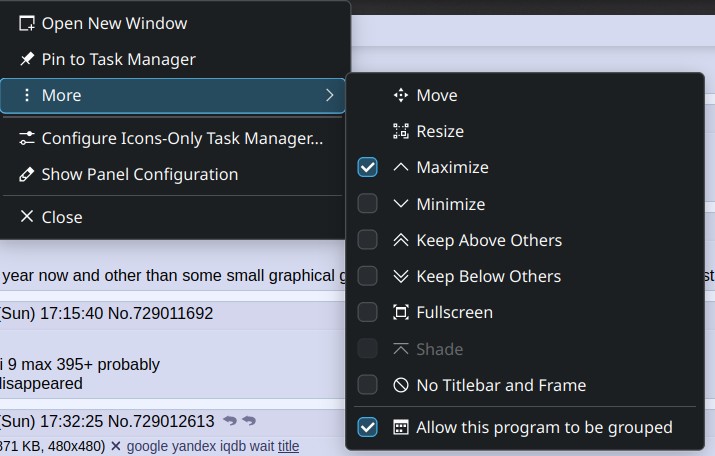Click the Maximize up-caret icon
The height and width of the screenshot is (456, 715).
[x=401, y=167]
